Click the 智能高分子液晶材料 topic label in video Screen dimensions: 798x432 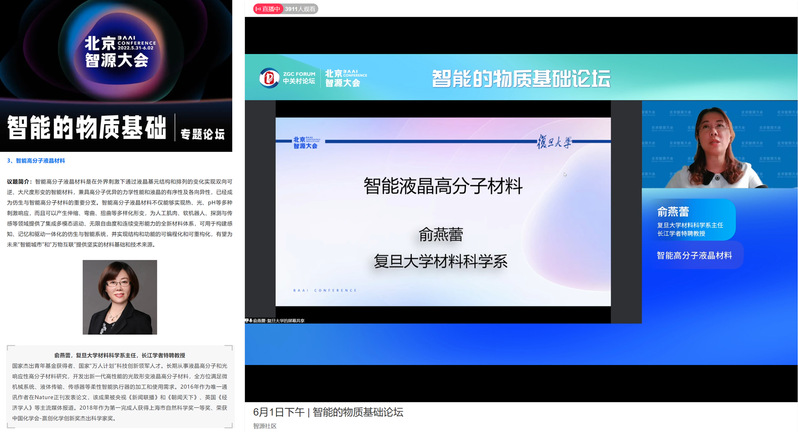click(694, 256)
